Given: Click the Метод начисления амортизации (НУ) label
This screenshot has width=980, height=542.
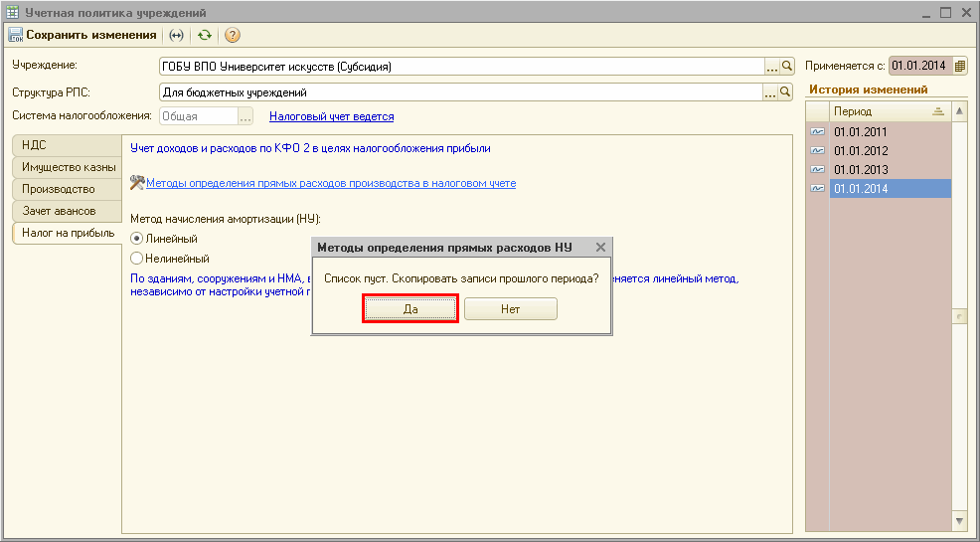Looking at the screenshot, I should pos(225,219).
